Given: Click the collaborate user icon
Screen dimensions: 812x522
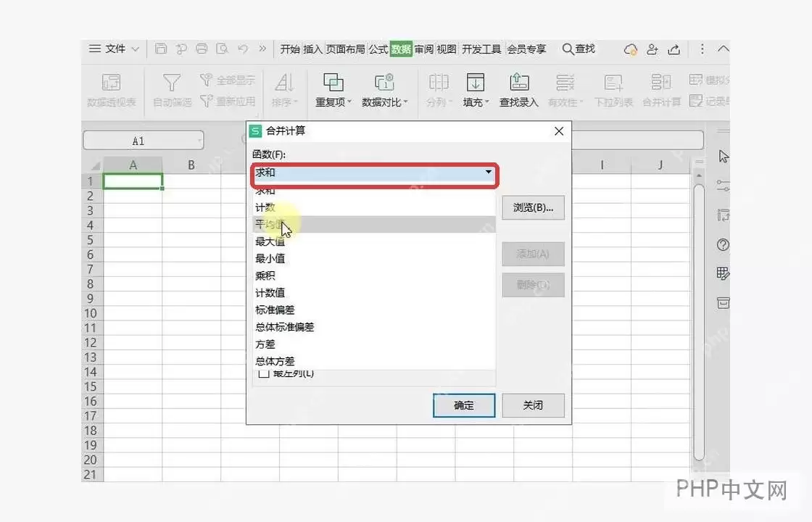Looking at the screenshot, I should (652, 49).
